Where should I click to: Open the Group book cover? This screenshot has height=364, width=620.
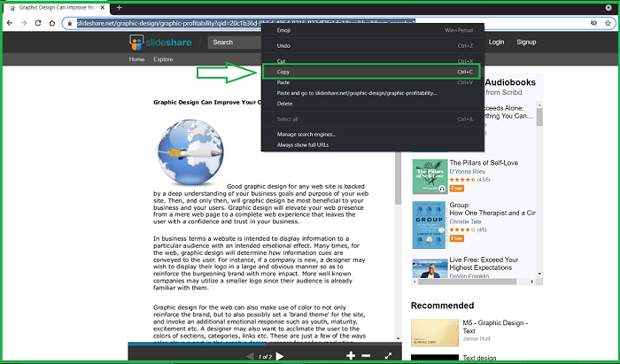point(429,225)
